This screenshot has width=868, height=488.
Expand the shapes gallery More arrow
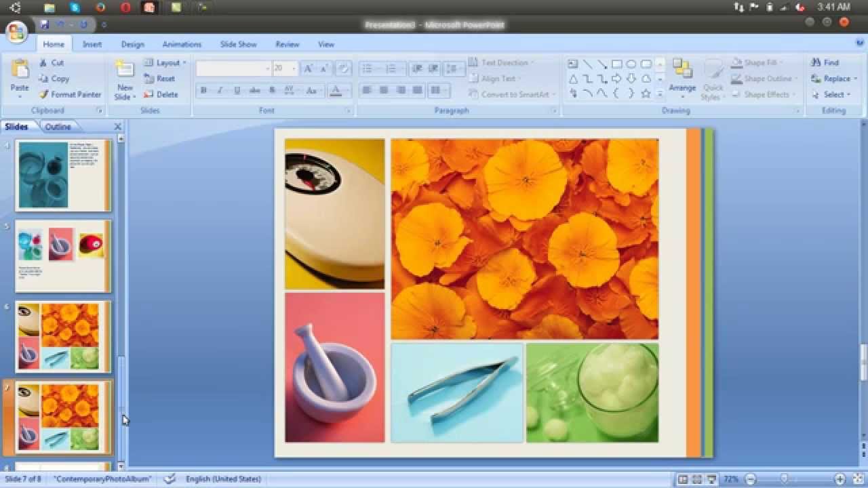[660, 94]
